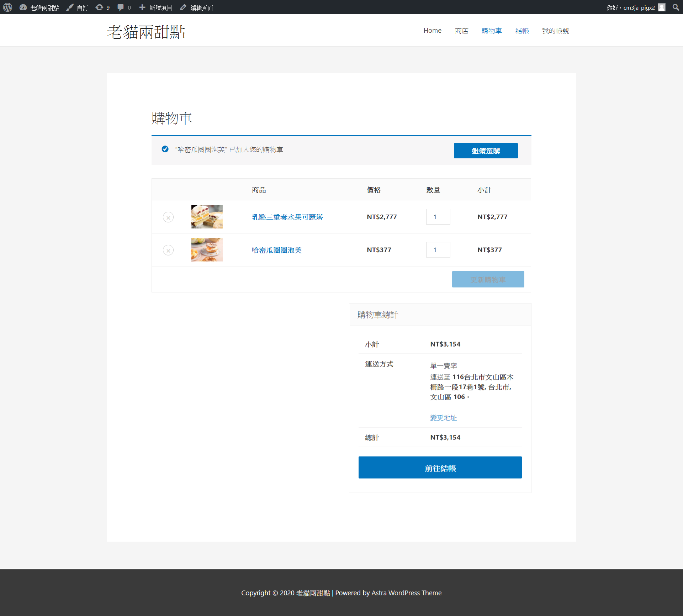Open the comments bubble icon

(121, 7)
